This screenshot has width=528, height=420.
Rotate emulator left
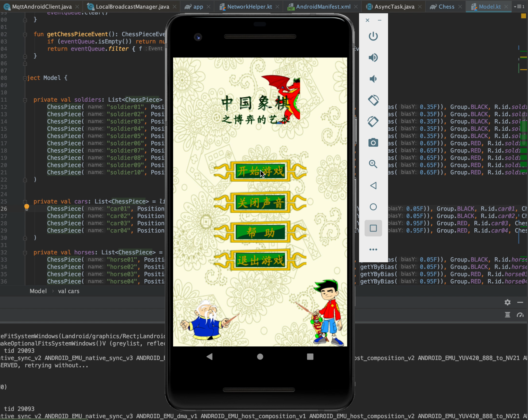pyautogui.click(x=373, y=100)
